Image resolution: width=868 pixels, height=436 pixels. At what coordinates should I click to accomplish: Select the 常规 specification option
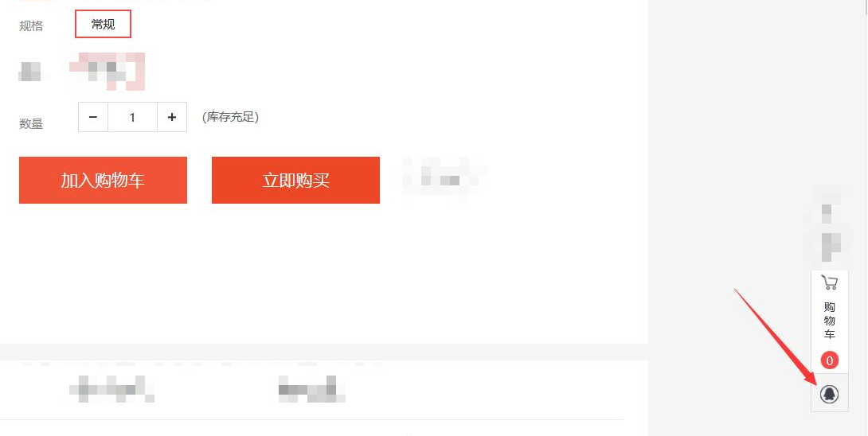[x=103, y=25]
